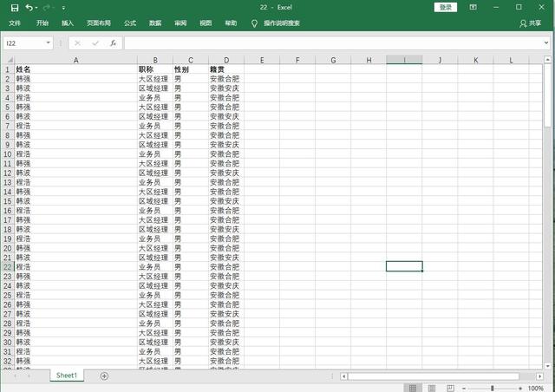The image size is (555, 392).
Task: Click the Cancel X formula icon
Action: click(77, 43)
